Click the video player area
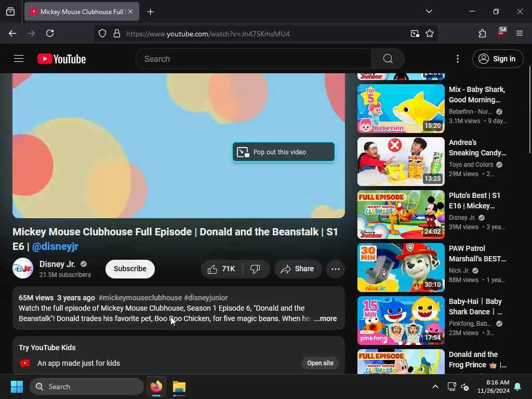This screenshot has width=532, height=399. click(179, 145)
